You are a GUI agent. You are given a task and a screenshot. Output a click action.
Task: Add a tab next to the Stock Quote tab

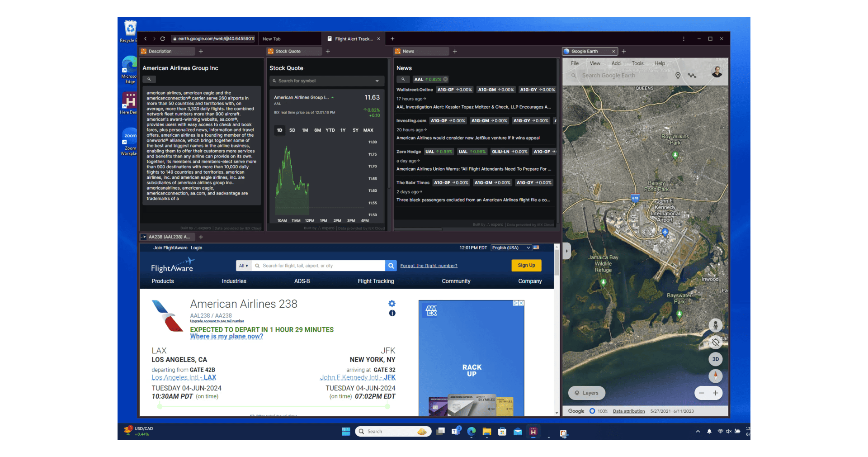tap(328, 52)
